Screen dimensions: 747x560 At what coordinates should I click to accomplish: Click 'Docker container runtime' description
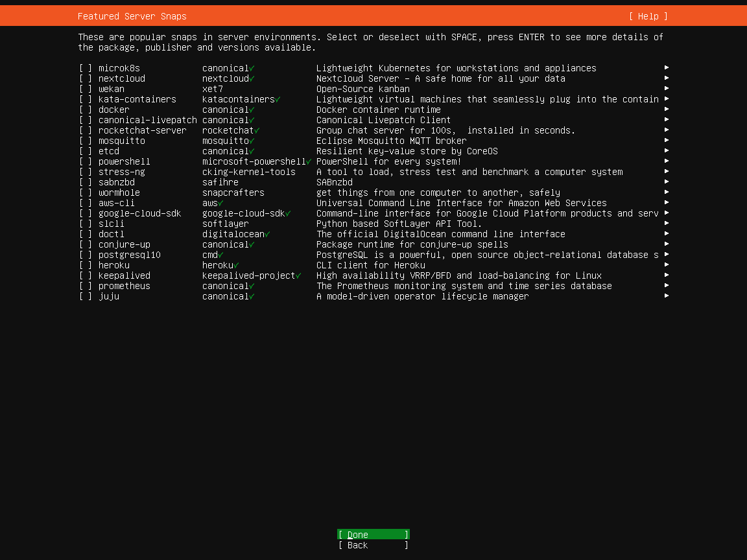379,110
